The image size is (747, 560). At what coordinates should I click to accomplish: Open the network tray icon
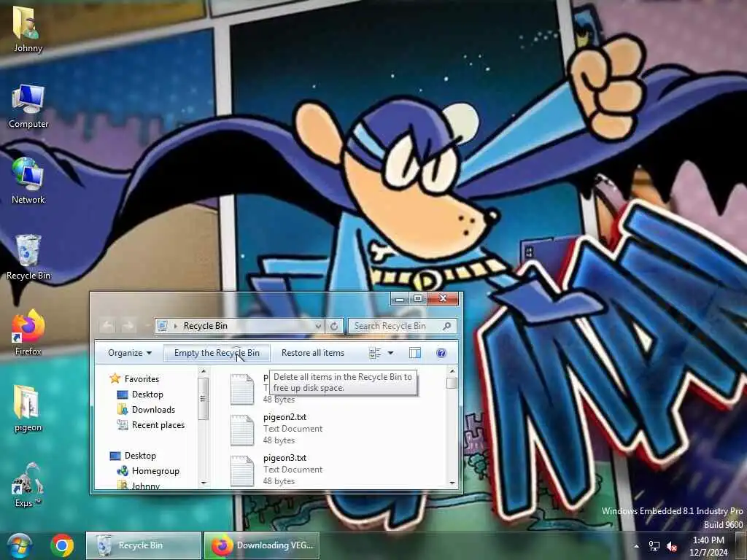(x=654, y=546)
